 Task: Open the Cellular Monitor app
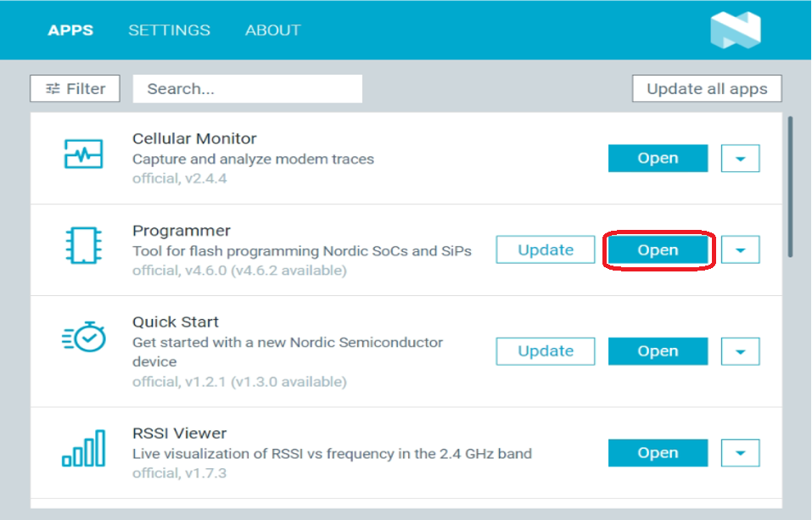(658, 159)
